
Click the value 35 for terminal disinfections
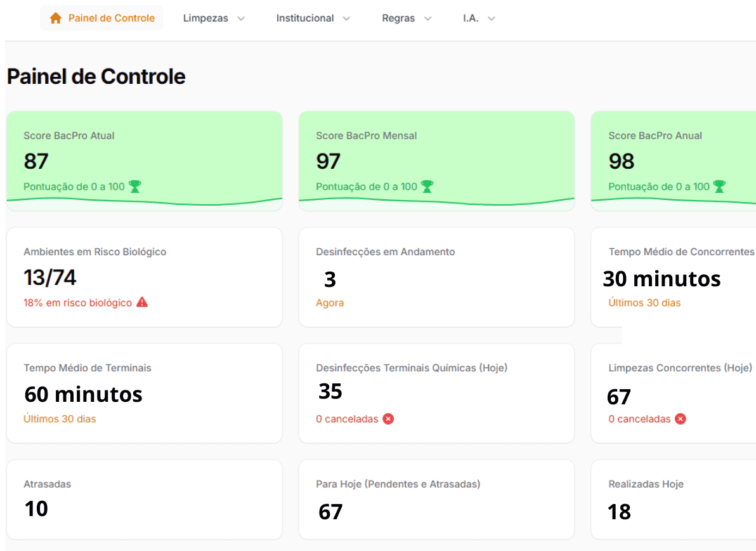tap(330, 391)
